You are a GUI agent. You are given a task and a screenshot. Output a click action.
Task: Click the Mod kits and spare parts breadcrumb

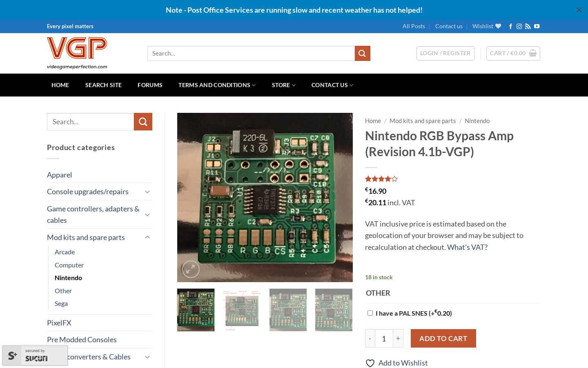pyautogui.click(x=423, y=121)
